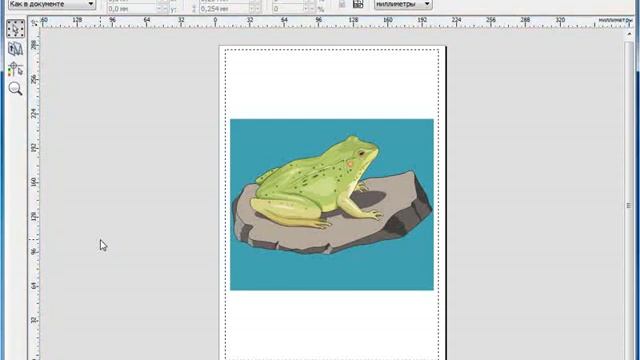Select the Zoom magnifier tool
The image size is (640, 360).
16,89
